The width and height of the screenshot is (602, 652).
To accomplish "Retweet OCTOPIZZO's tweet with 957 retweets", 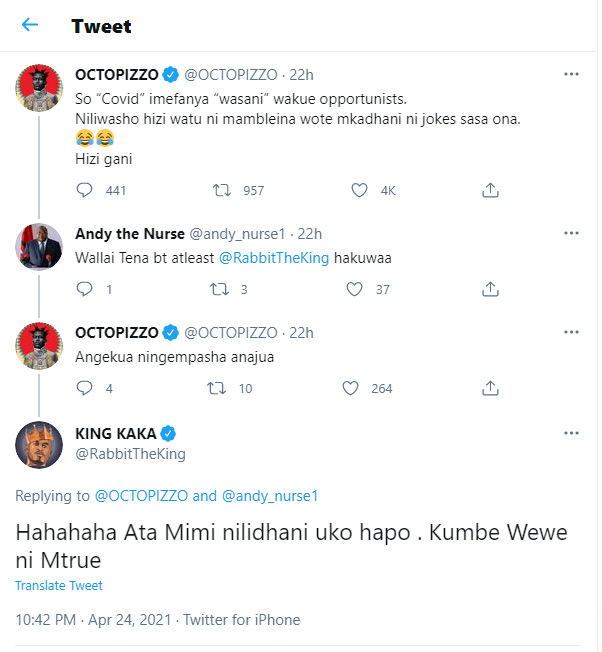I will pos(226,190).
